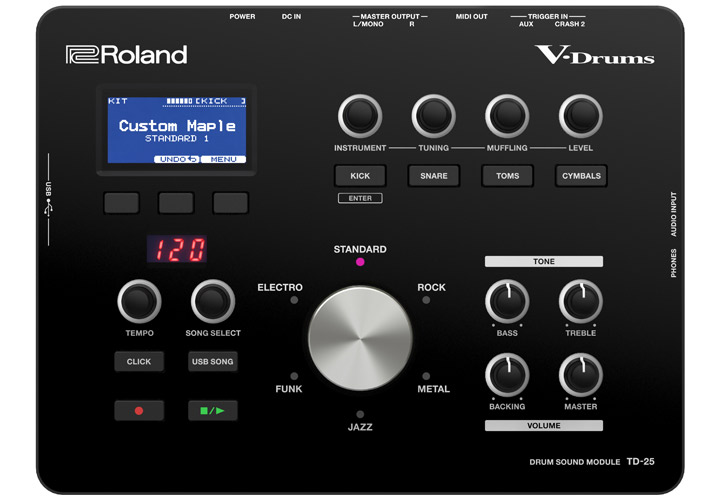Click the MUFFLING knob
Viewport: 720px width, 500px height.
click(x=507, y=116)
